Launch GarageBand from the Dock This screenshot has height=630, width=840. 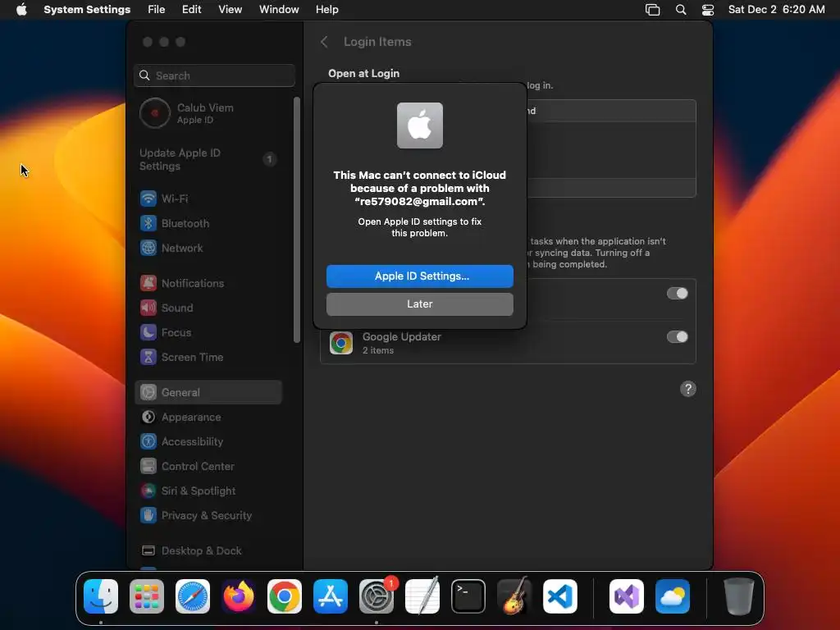coord(514,596)
